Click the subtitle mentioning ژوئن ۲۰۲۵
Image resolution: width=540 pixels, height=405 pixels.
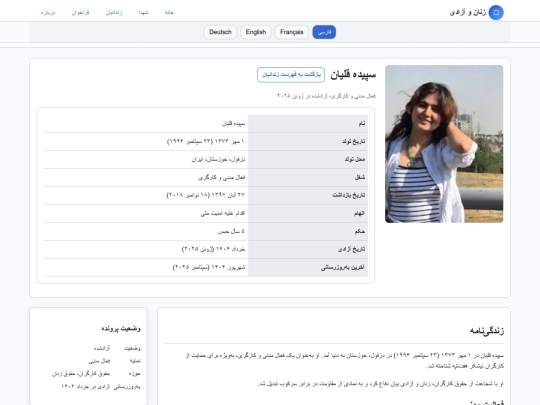click(326, 96)
